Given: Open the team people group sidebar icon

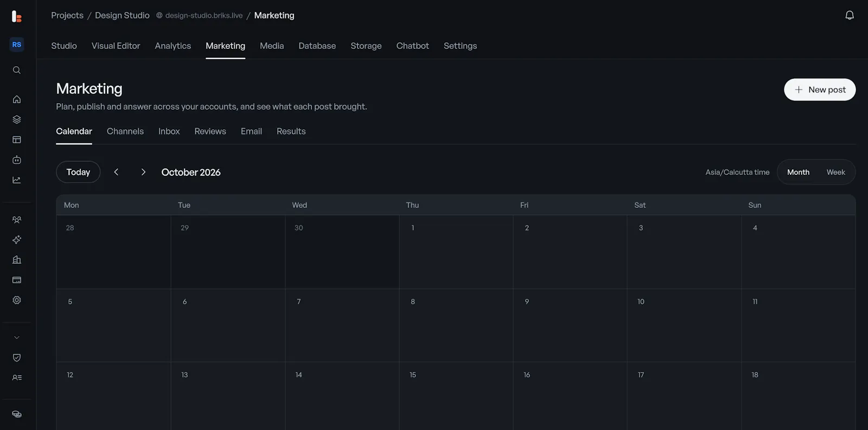Looking at the screenshot, I should 17,220.
